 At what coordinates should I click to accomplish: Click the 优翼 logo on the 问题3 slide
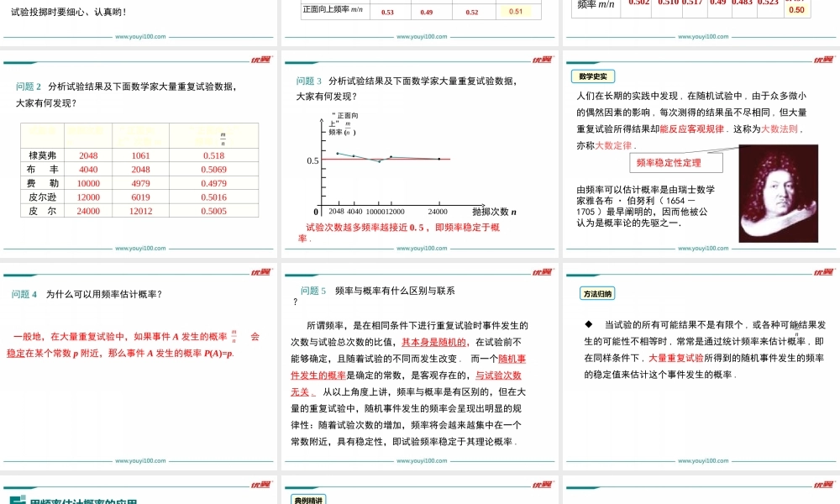coord(543,58)
